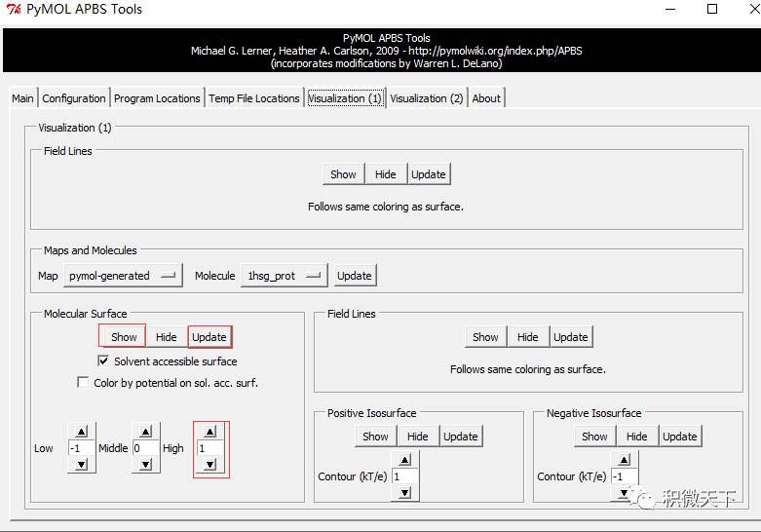Image resolution: width=761 pixels, height=532 pixels.
Task: Hide the Positive Isosurface
Action: 417,437
